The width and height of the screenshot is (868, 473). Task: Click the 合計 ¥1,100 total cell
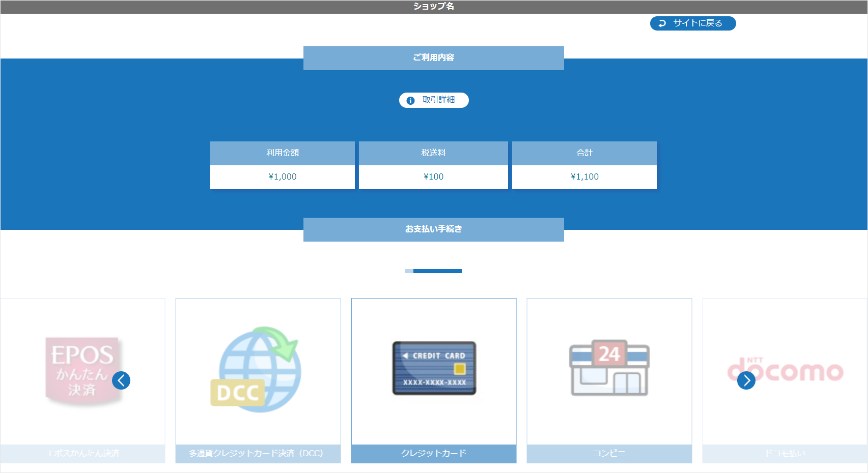tap(584, 177)
